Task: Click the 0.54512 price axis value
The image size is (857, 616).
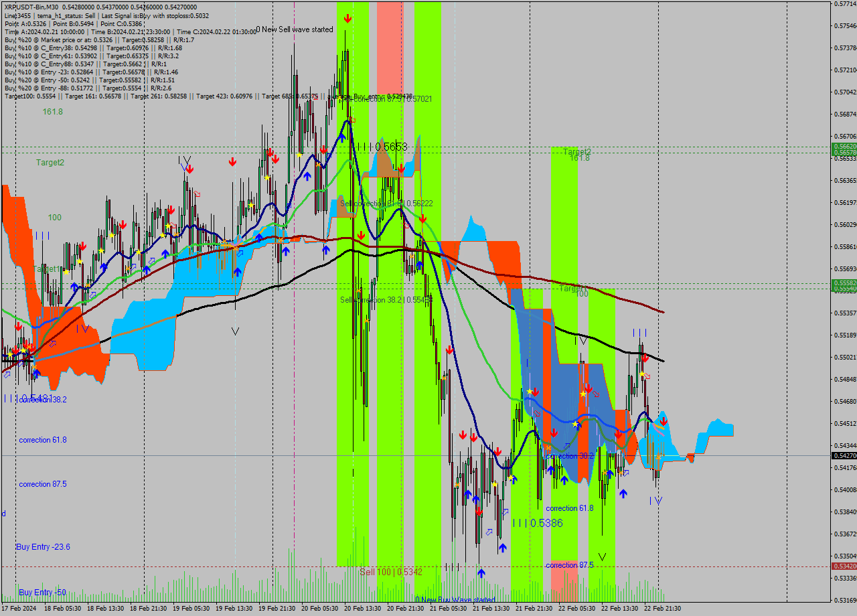Action: 846,424
